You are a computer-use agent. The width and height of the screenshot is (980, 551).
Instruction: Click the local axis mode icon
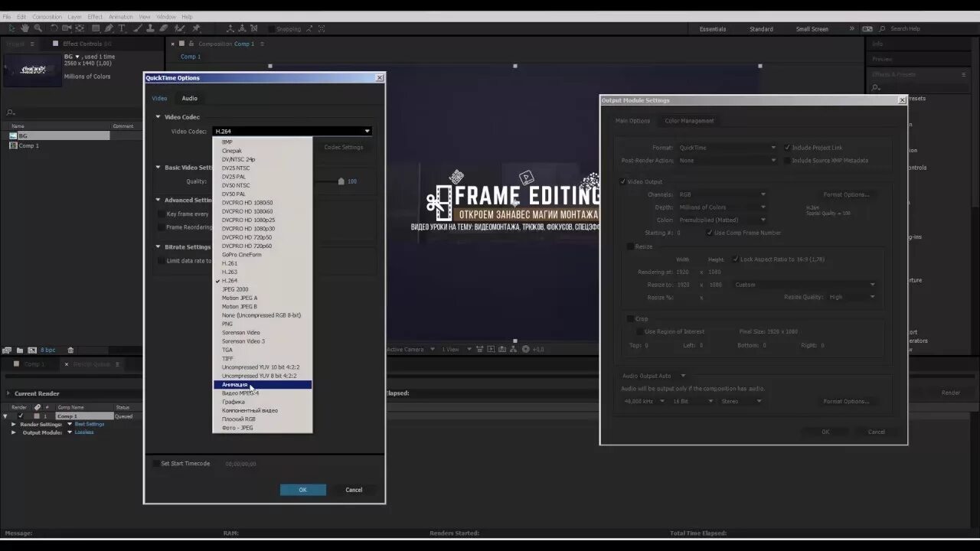click(x=230, y=28)
